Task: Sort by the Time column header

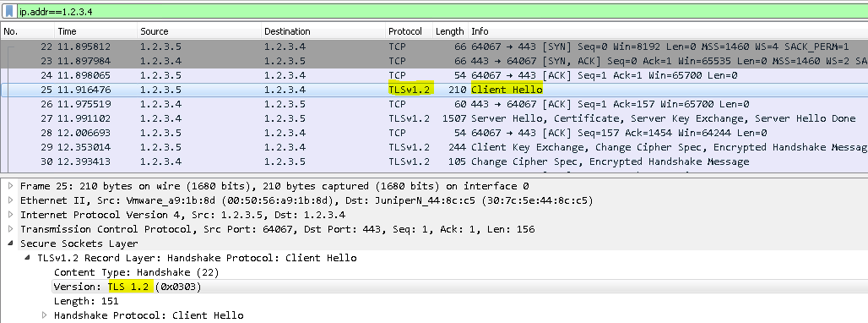Action: (x=95, y=31)
